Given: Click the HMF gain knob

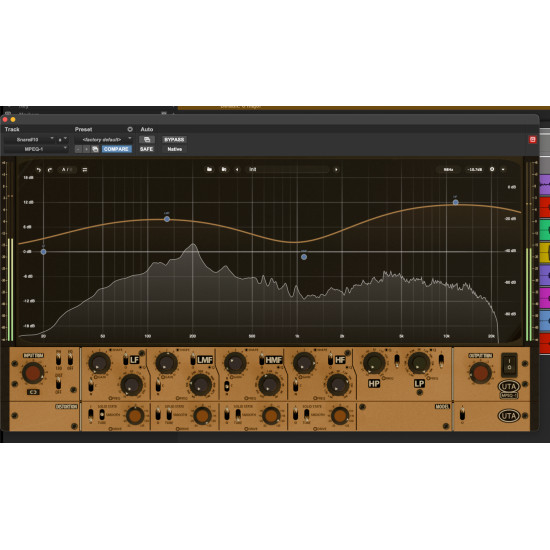Looking at the screenshot, I should [x=235, y=363].
